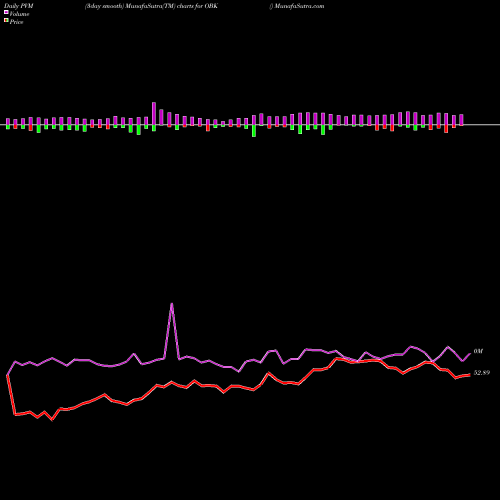Click the longest green bar below baseline

254,131
